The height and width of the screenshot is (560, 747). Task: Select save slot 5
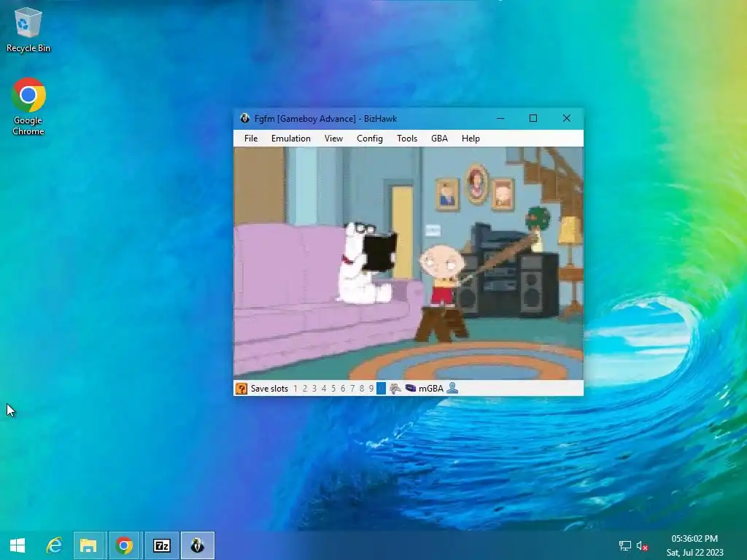(x=333, y=389)
